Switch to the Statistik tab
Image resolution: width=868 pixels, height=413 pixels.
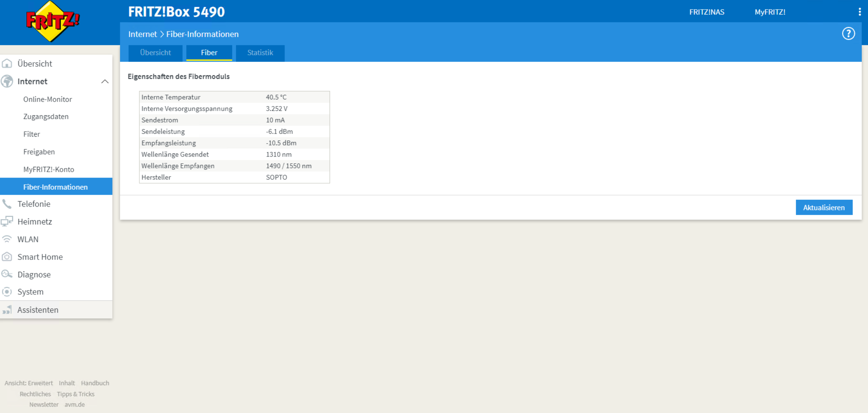(260, 53)
